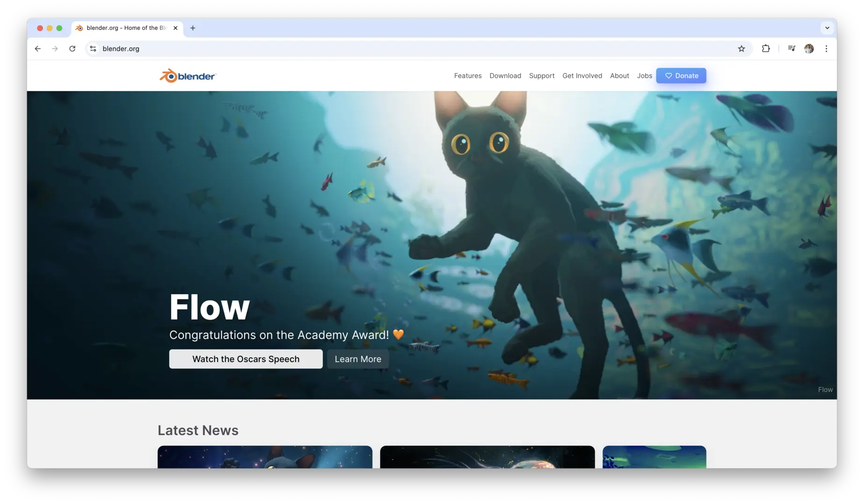Image resolution: width=864 pixels, height=504 pixels.
Task: Open the Chrome profile avatar
Action: [x=809, y=49]
